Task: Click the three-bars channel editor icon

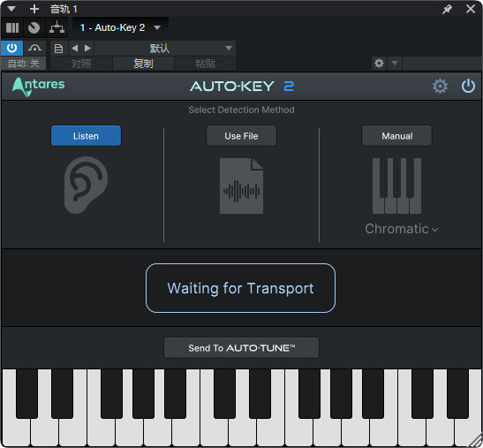Action: coord(12,27)
